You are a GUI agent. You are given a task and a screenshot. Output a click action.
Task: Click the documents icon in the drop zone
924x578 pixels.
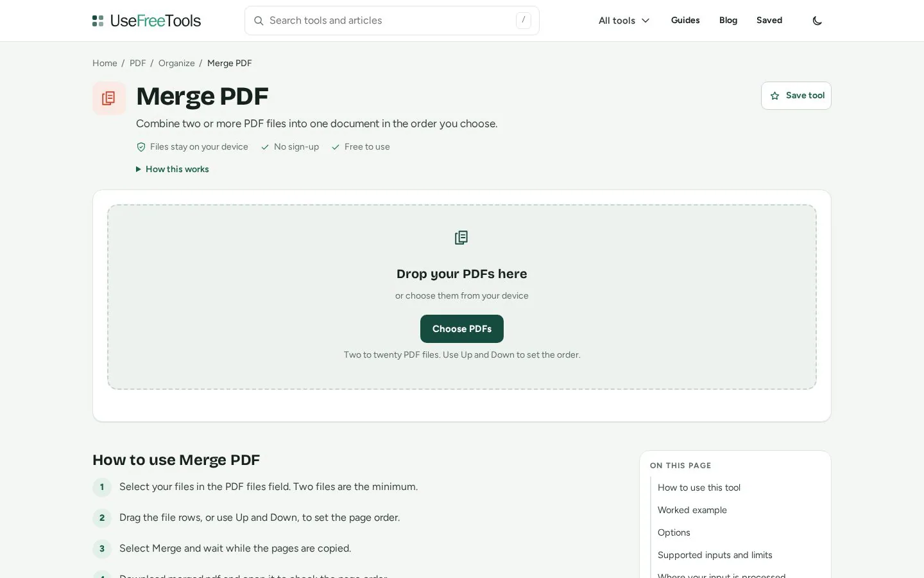(461, 238)
